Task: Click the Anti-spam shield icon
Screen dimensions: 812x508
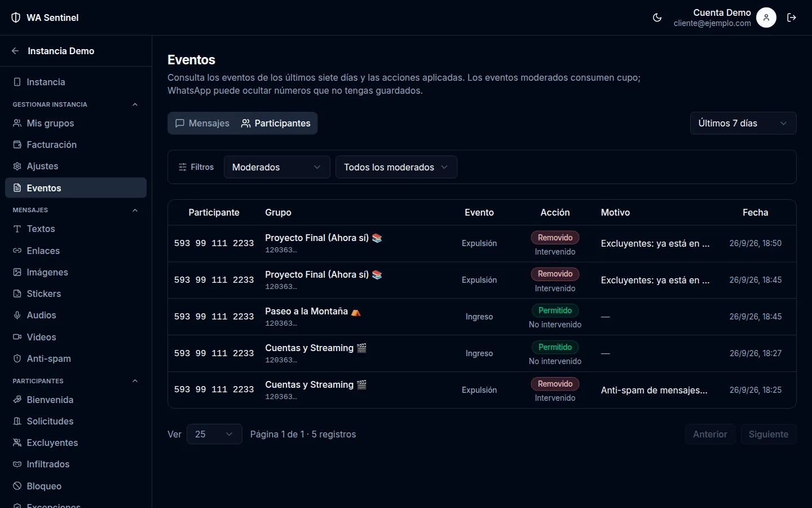Action: pos(17,358)
